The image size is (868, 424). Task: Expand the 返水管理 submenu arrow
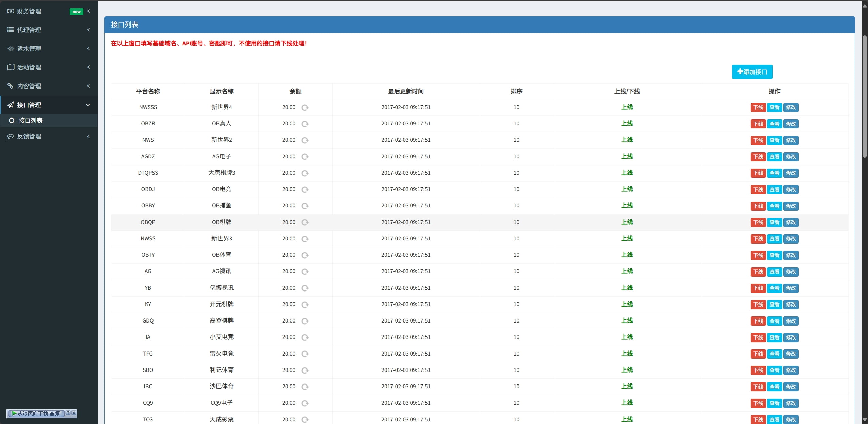click(89, 49)
